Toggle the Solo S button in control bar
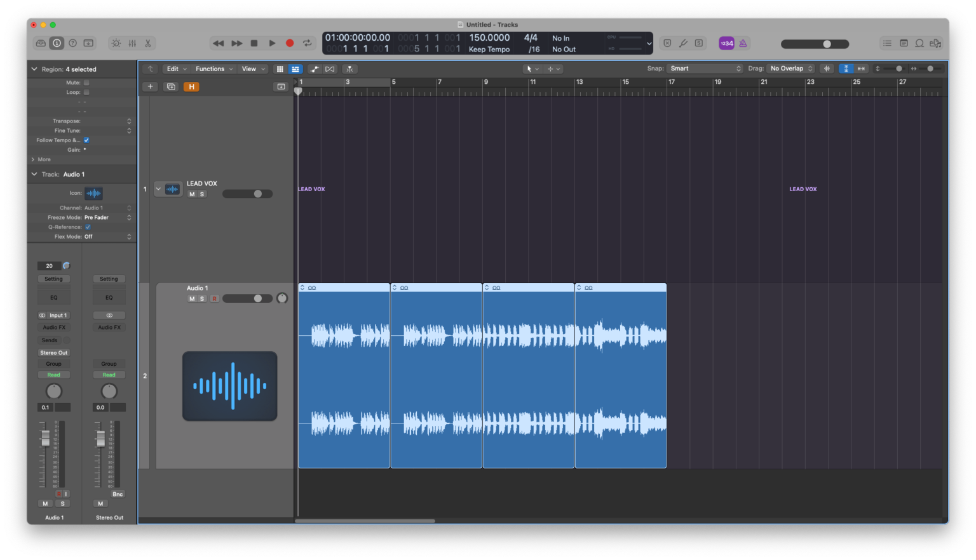Viewport: 976px width, 560px height. tap(699, 43)
